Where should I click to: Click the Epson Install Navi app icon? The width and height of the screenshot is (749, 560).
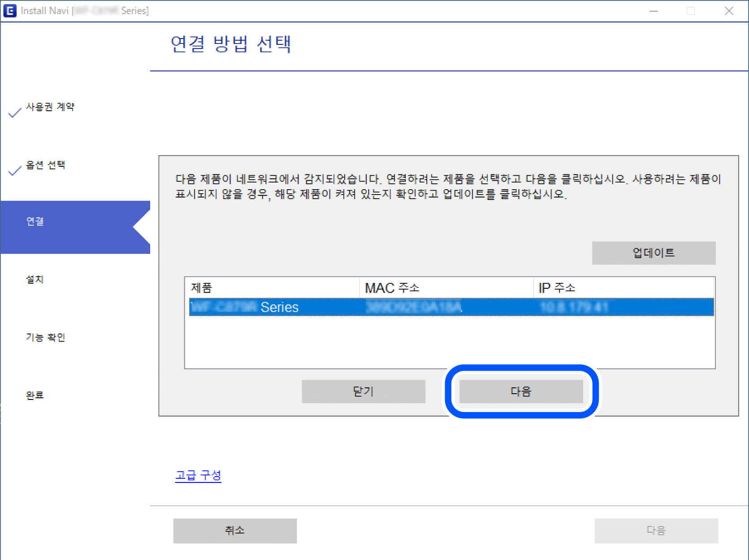click(x=9, y=11)
